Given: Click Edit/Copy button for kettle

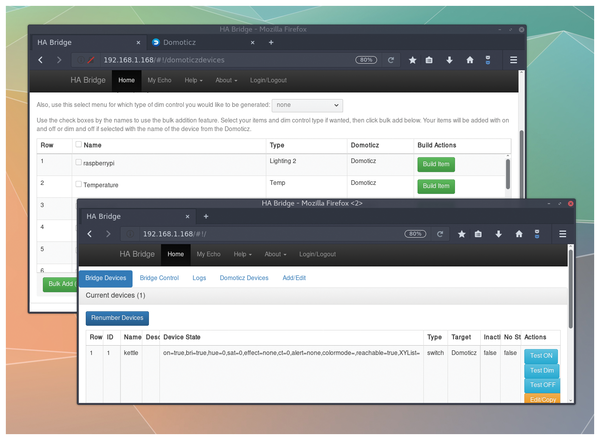Looking at the screenshot, I should pyautogui.click(x=542, y=399).
